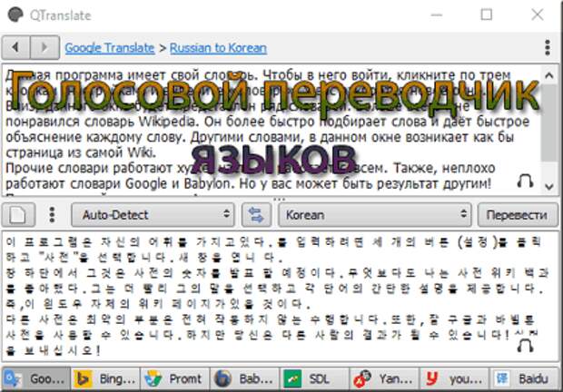The width and height of the screenshot is (563, 392).
Task: Open the Baidu translator tab
Action: click(523, 377)
